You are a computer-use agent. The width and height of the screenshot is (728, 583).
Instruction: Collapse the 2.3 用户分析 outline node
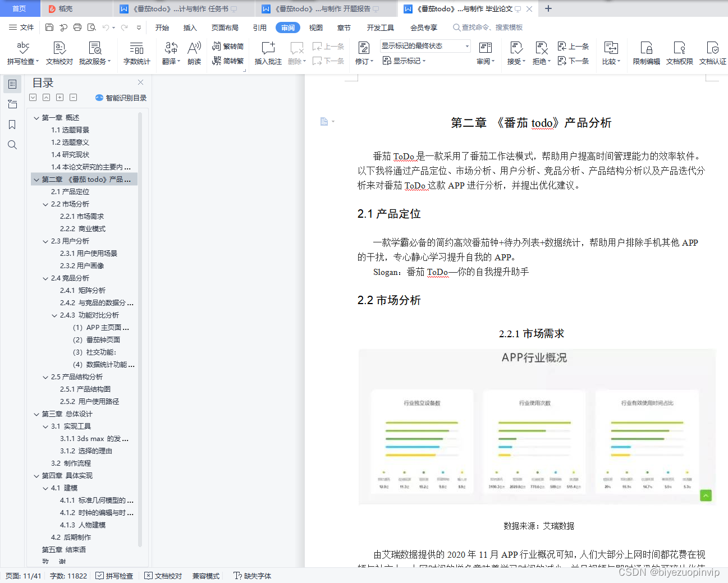(45, 241)
